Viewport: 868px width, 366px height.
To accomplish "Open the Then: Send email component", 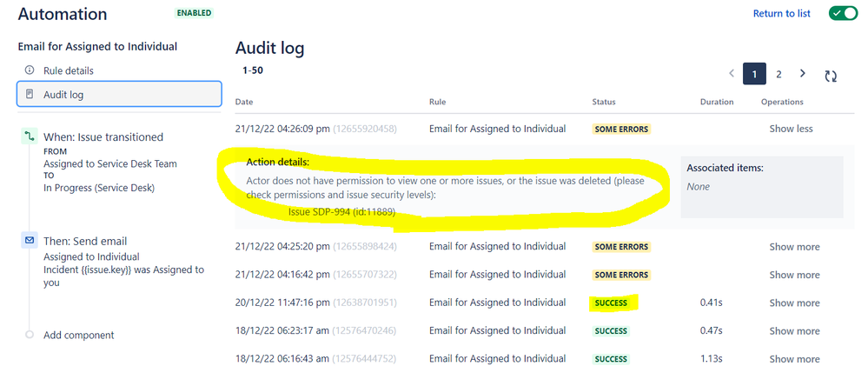I will (85, 241).
